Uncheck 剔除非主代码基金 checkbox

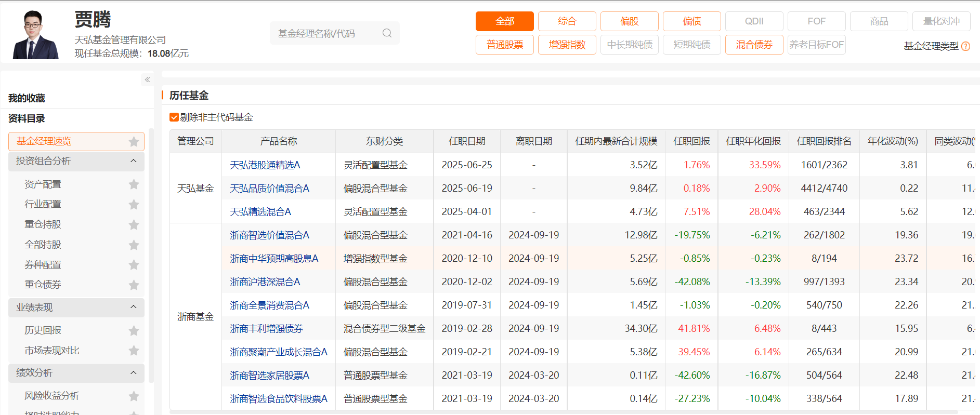pyautogui.click(x=174, y=117)
